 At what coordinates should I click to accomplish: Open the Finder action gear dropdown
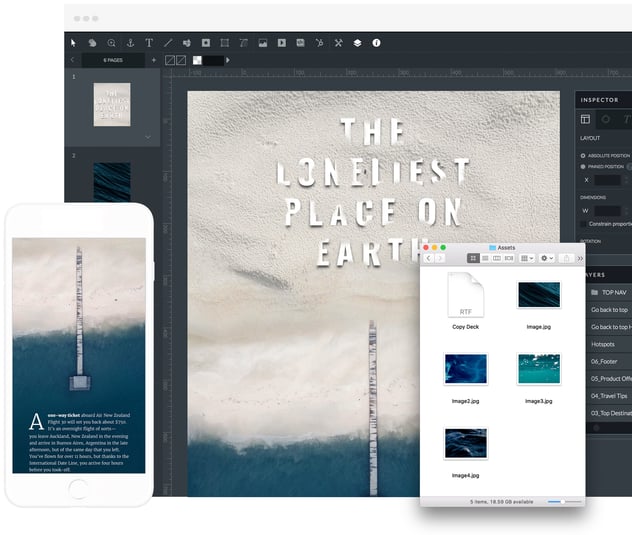(x=547, y=258)
